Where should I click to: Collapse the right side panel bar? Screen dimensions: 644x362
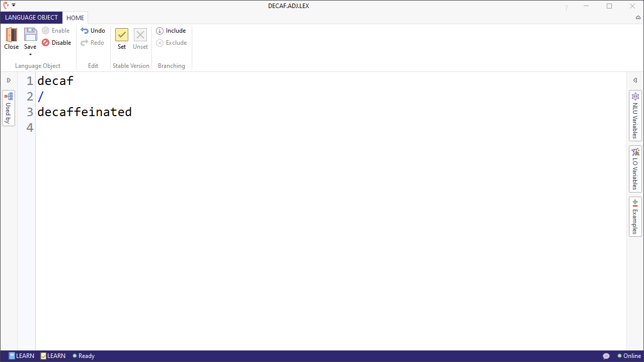point(635,80)
